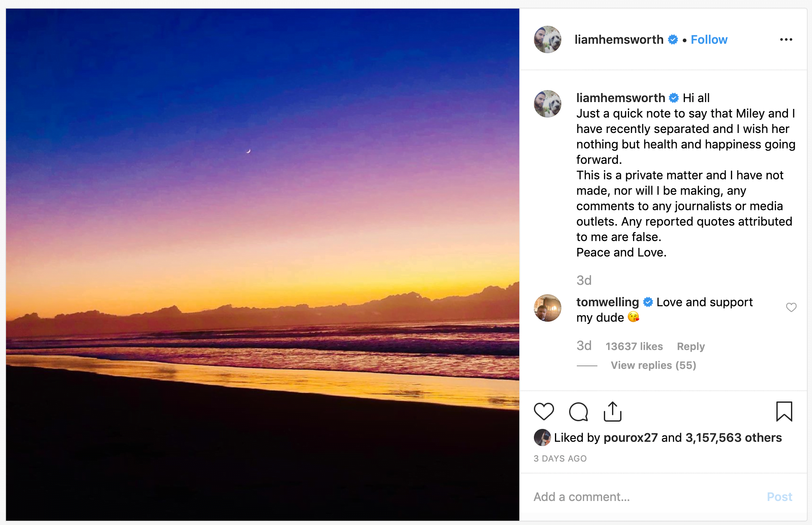Click the verified badge next to tomwelling
Image resolution: width=812 pixels, height=525 pixels.
click(648, 302)
